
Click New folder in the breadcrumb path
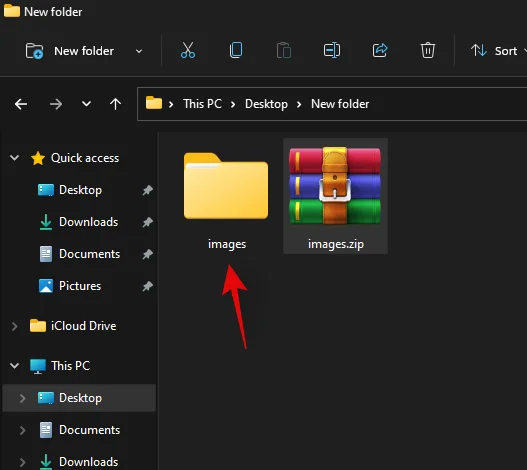(x=340, y=104)
